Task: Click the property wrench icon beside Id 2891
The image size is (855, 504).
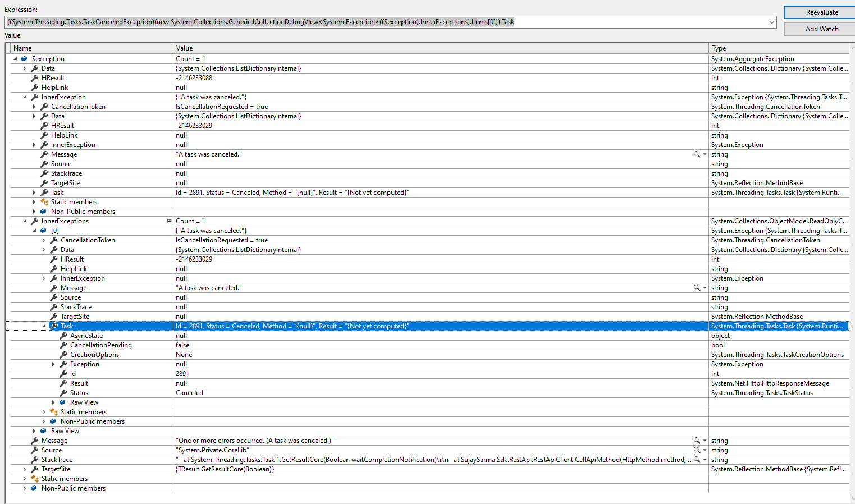Action: click(62, 373)
